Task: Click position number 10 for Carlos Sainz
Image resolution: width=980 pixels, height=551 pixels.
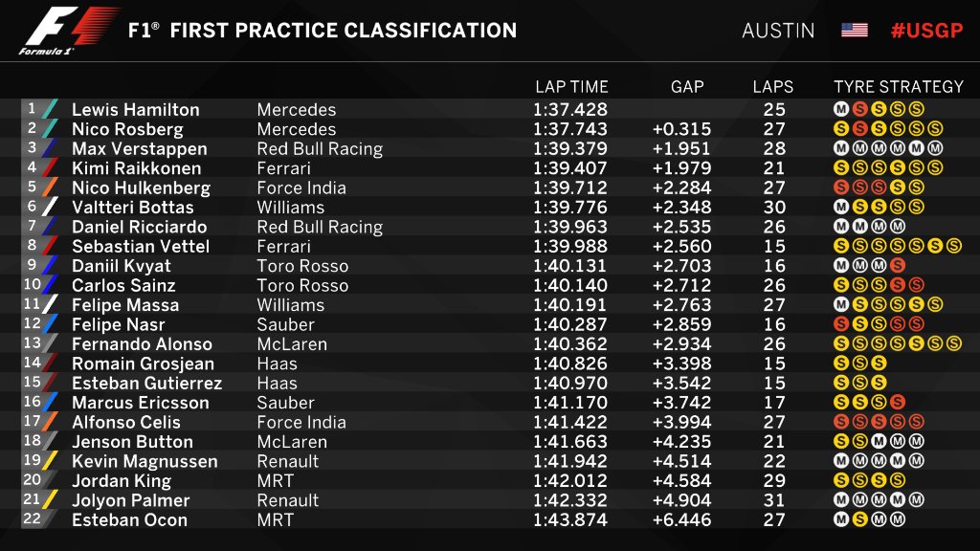Action: coord(32,284)
